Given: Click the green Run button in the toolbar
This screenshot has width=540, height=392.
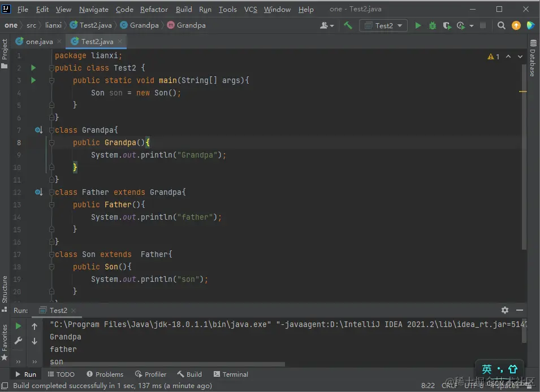Looking at the screenshot, I should tap(418, 25).
